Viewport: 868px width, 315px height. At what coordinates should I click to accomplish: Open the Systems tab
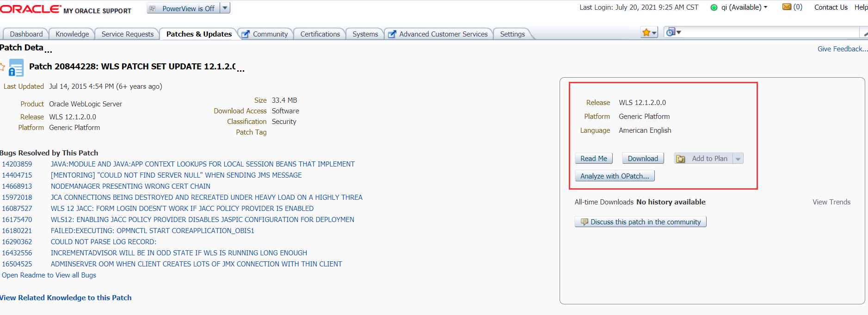tap(365, 34)
